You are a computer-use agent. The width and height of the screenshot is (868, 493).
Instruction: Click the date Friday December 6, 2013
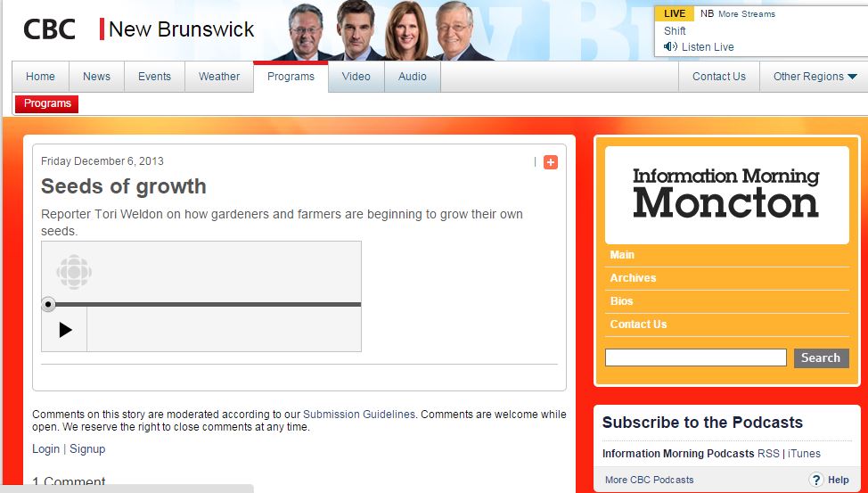102,161
